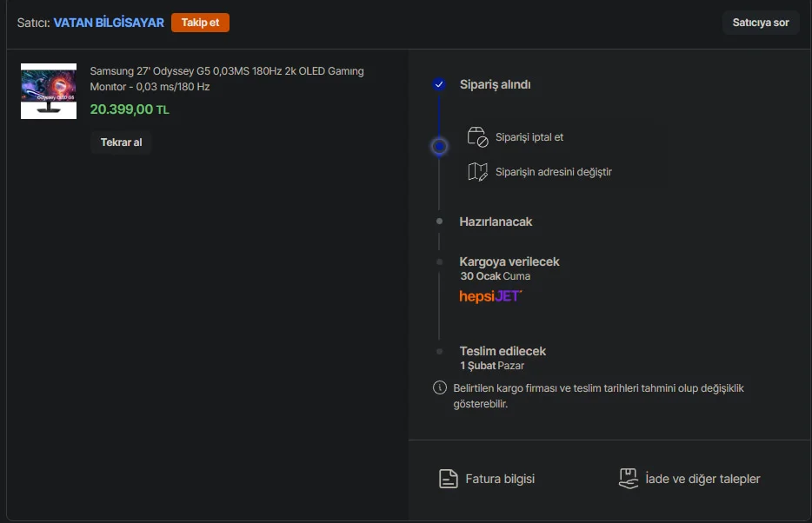Click the cancel order box icon
Screen dimensions: 812x523
click(477, 137)
